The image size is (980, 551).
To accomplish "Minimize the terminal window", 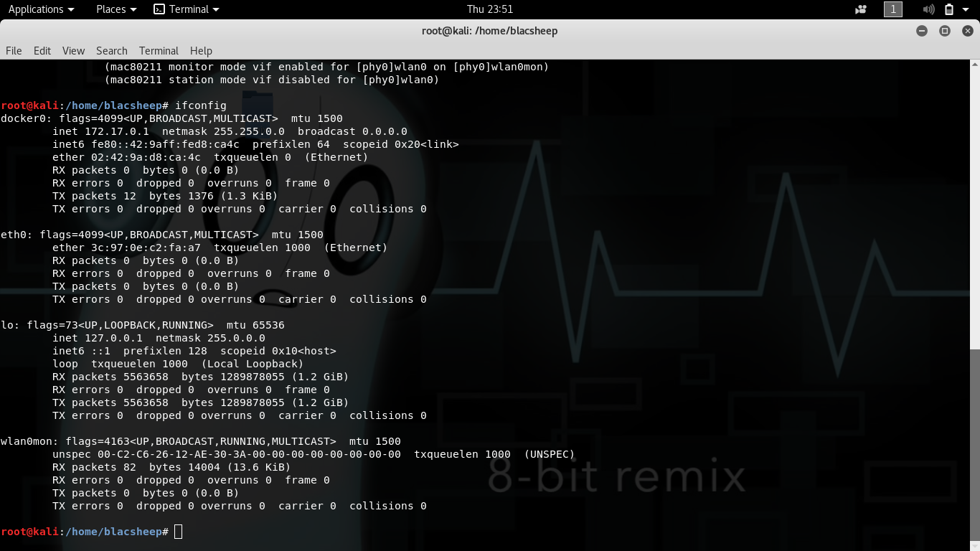I will coord(922,31).
